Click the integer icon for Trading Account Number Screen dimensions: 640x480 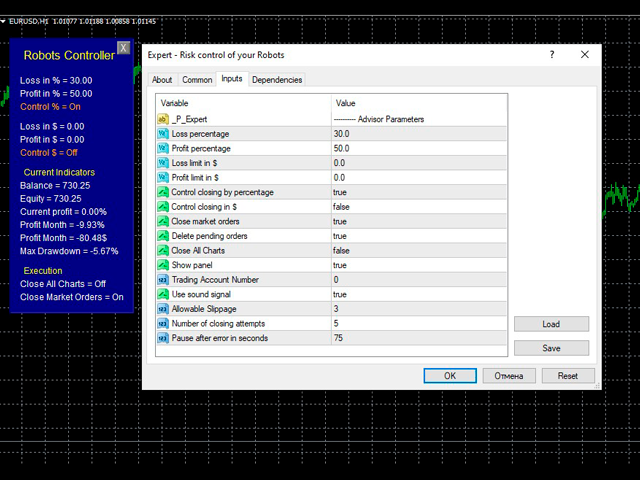(163, 280)
